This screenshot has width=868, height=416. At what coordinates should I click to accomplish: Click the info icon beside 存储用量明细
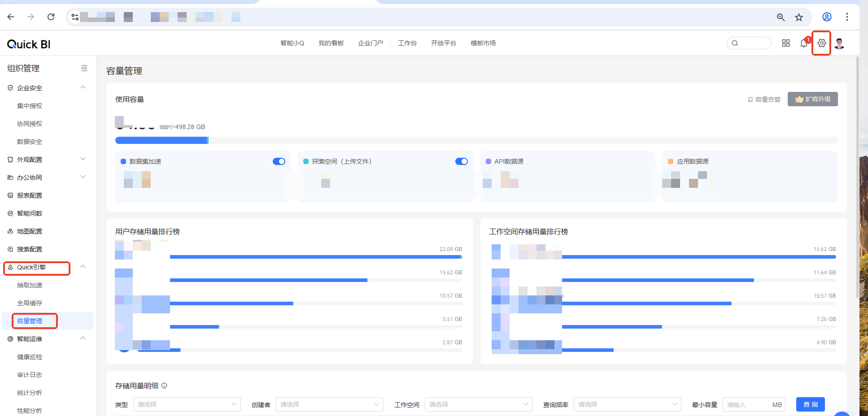pyautogui.click(x=164, y=386)
